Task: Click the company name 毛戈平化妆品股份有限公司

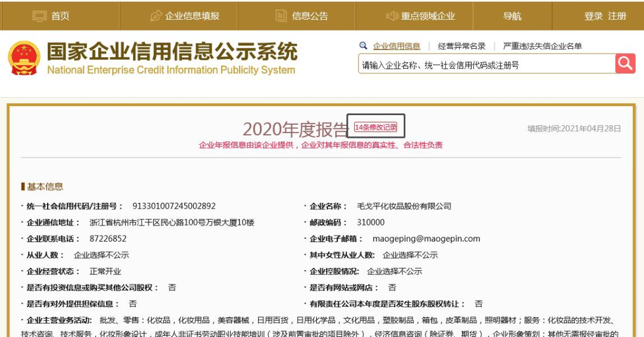Action: tap(404, 206)
